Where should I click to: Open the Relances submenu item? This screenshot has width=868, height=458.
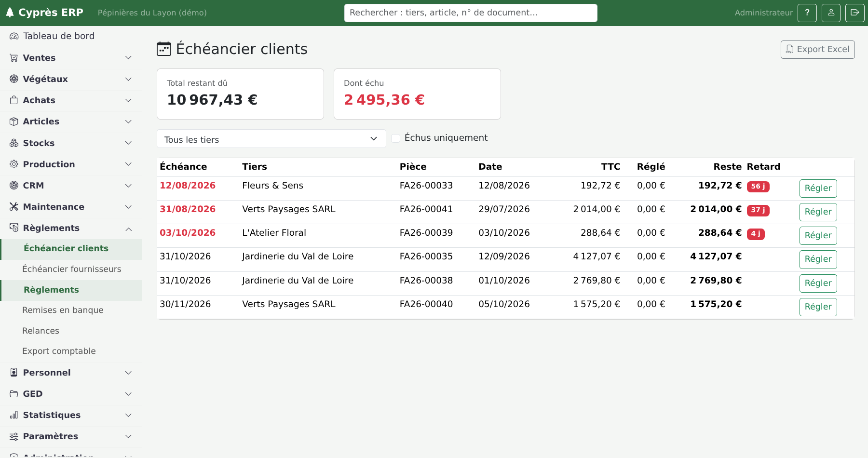71,331
